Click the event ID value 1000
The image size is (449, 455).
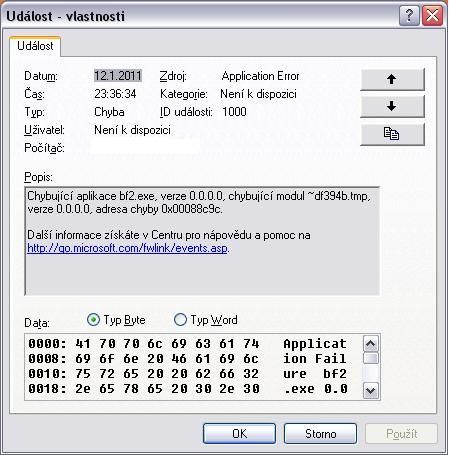coord(234,112)
